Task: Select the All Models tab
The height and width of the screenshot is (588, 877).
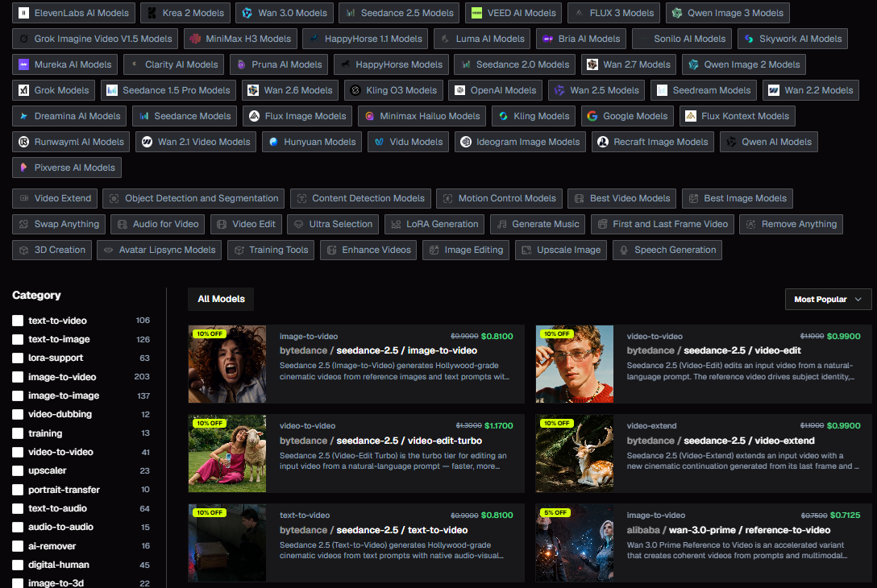Action: pyautogui.click(x=221, y=299)
